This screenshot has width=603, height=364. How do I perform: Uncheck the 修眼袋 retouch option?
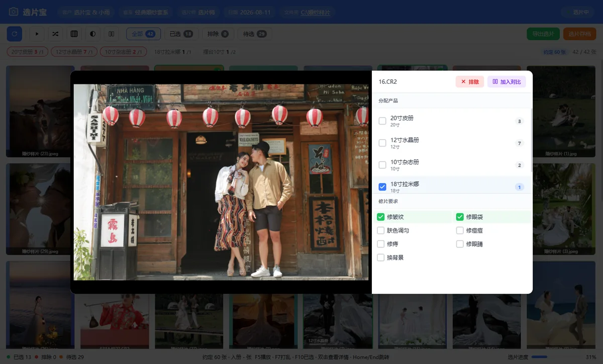point(460,217)
